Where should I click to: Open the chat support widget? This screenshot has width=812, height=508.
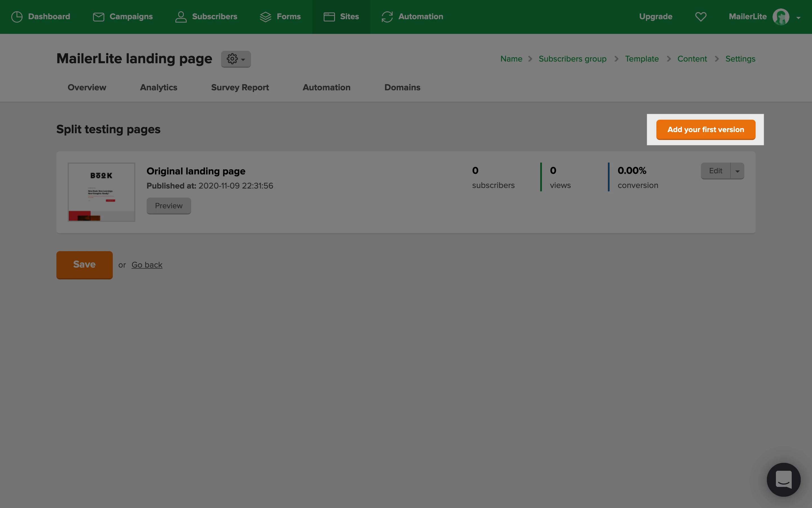click(784, 479)
